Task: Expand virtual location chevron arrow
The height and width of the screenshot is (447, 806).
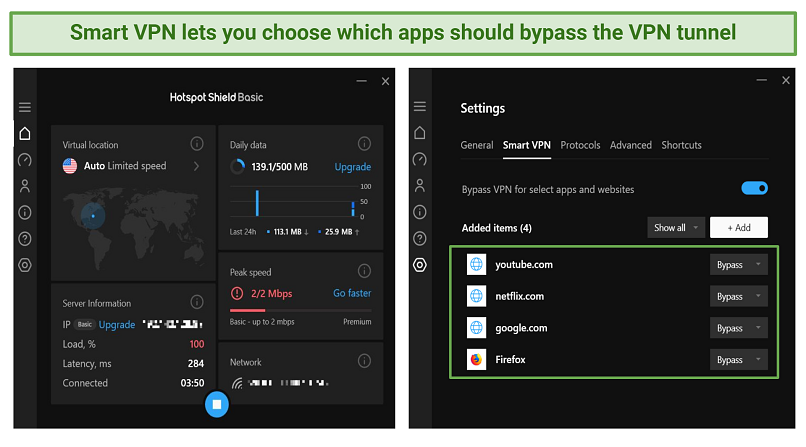Action: click(x=196, y=166)
